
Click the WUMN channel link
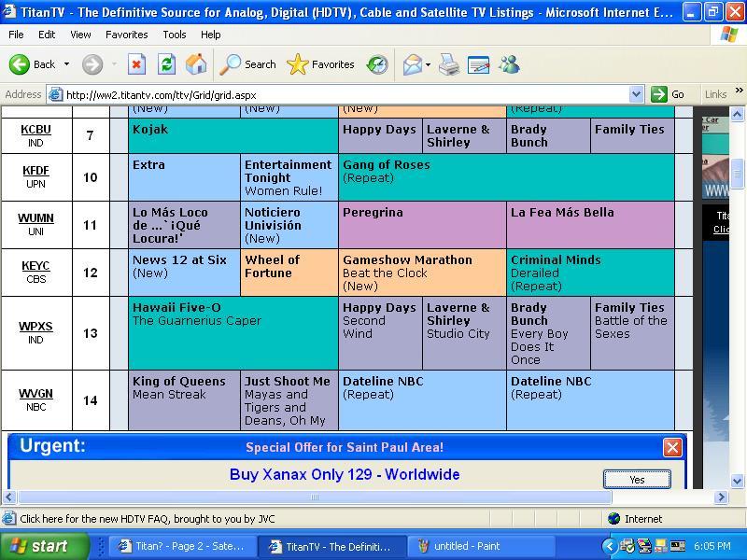click(x=35, y=218)
